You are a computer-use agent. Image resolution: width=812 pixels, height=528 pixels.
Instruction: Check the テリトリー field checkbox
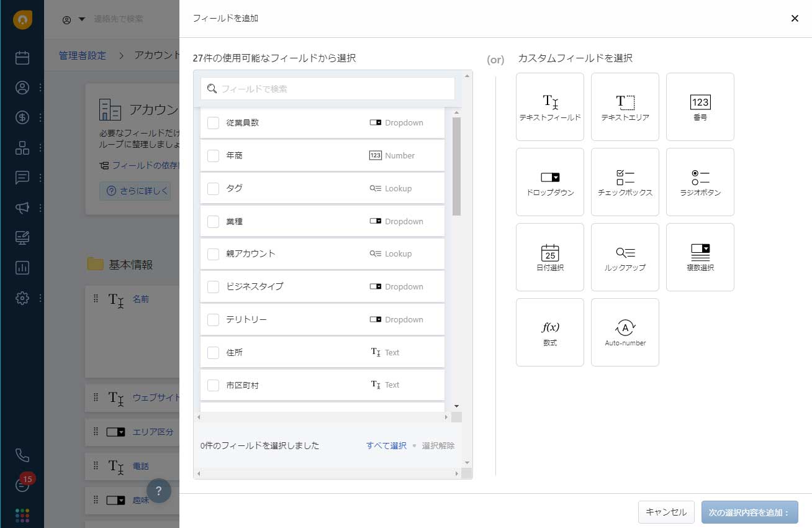click(213, 319)
